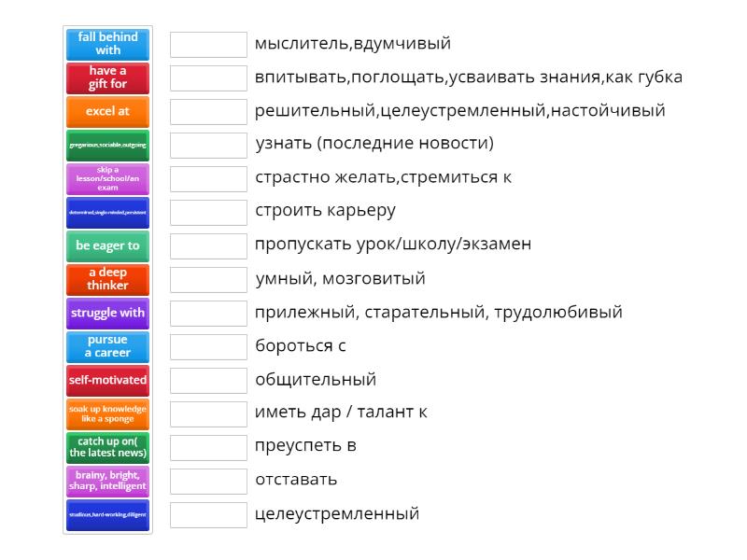Viewport: 747px width, 560px height.
Task: Select the red 'self-motivated' tile
Action: click(107, 381)
